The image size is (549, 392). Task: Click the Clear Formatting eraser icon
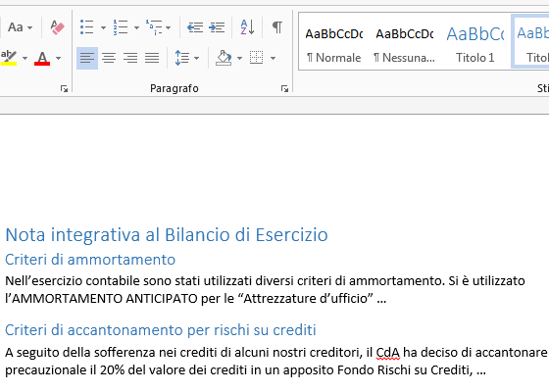click(57, 27)
